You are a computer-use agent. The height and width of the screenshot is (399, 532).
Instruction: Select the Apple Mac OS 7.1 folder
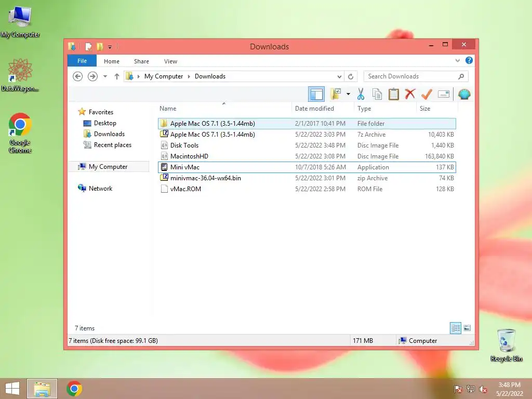pos(307,124)
